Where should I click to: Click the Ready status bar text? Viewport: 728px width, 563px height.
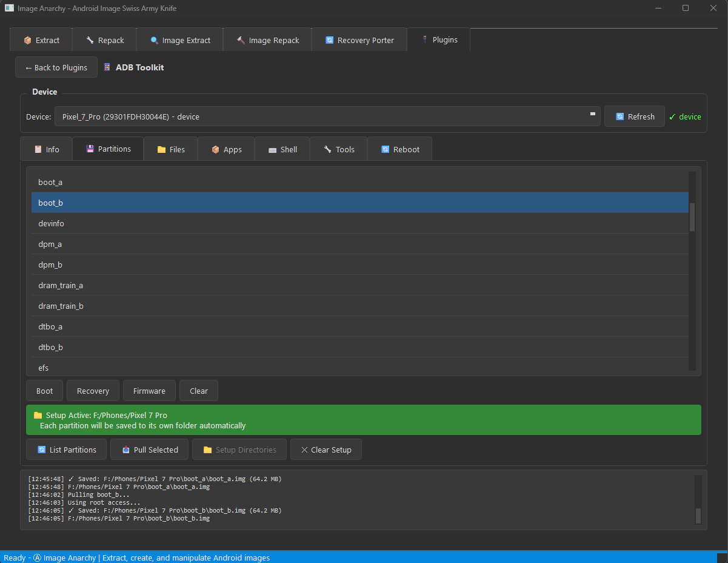pyautogui.click(x=137, y=558)
